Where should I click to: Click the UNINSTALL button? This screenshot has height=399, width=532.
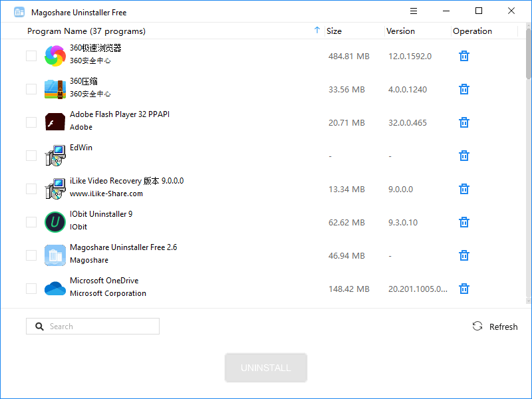pyautogui.click(x=266, y=368)
